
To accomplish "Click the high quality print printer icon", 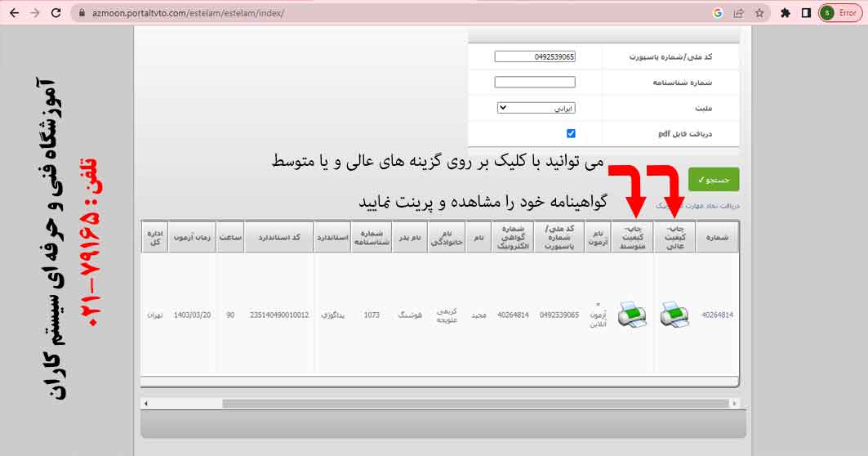I will pos(674,315).
